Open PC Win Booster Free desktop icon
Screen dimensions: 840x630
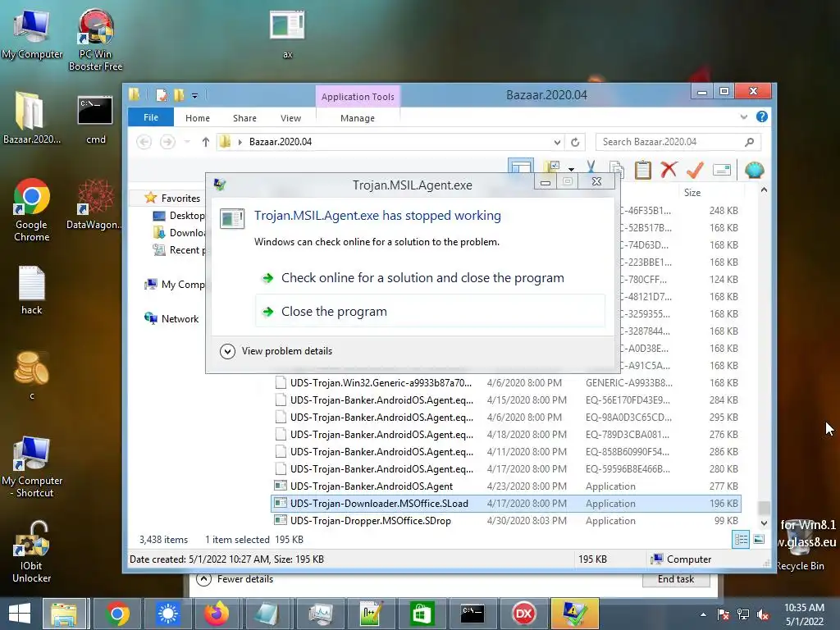(95, 39)
